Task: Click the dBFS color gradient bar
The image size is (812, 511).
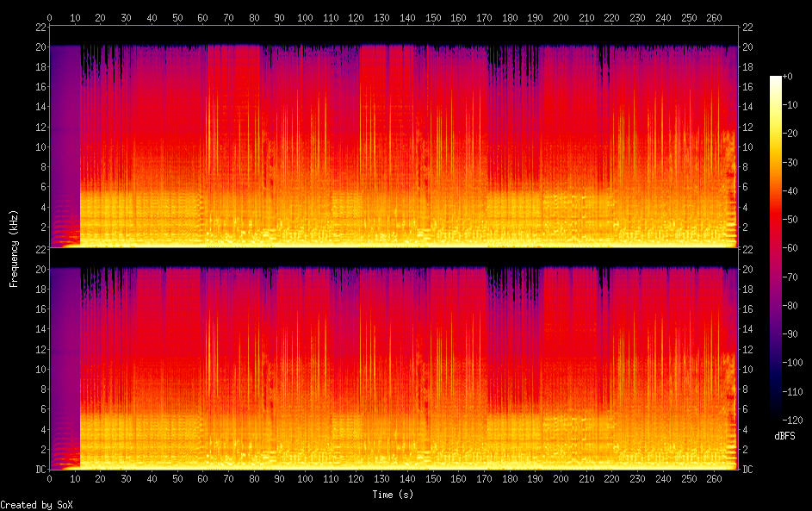Action: 776,247
